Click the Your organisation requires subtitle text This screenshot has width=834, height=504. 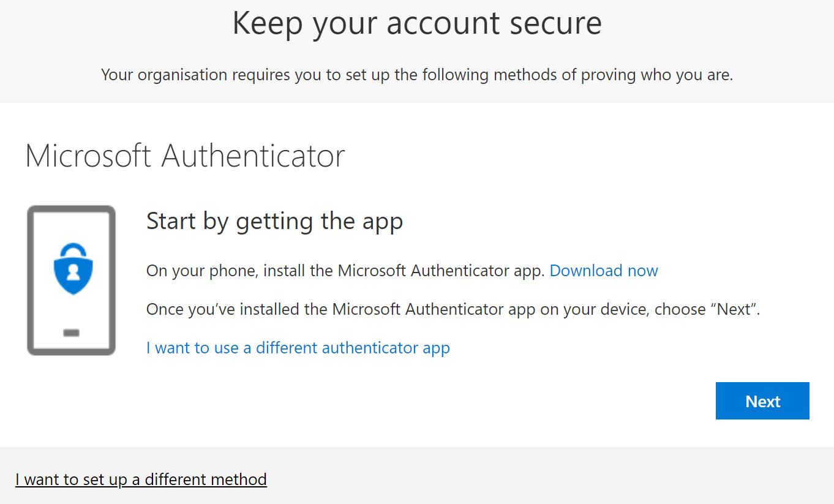tap(417, 75)
